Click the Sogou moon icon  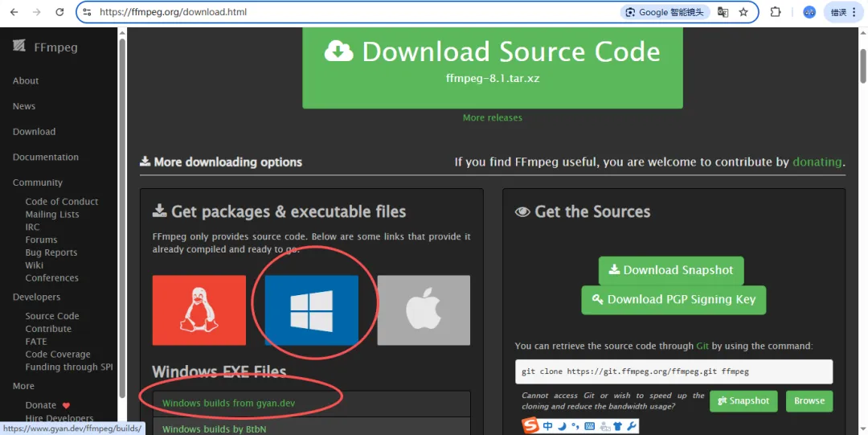tap(561, 426)
